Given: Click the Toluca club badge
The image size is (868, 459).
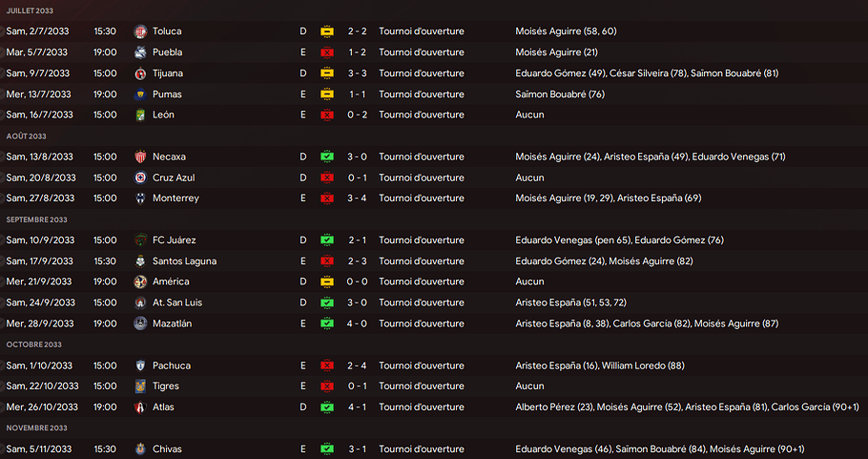Looking at the screenshot, I should [x=140, y=31].
